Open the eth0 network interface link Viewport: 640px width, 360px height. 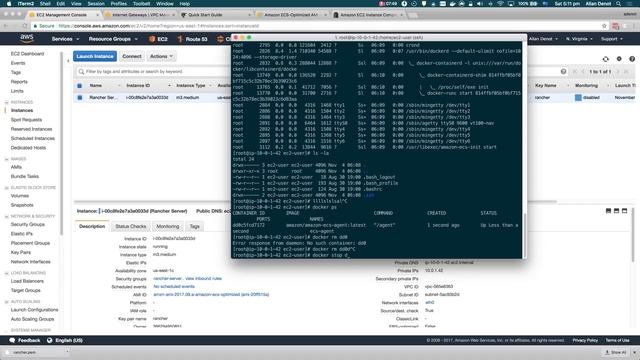(429, 303)
